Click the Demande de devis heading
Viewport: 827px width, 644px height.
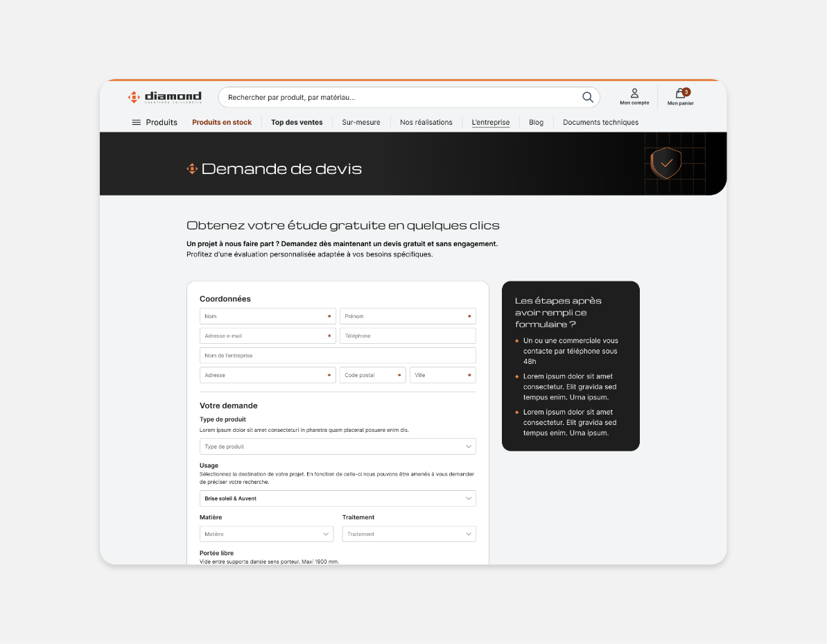281,168
